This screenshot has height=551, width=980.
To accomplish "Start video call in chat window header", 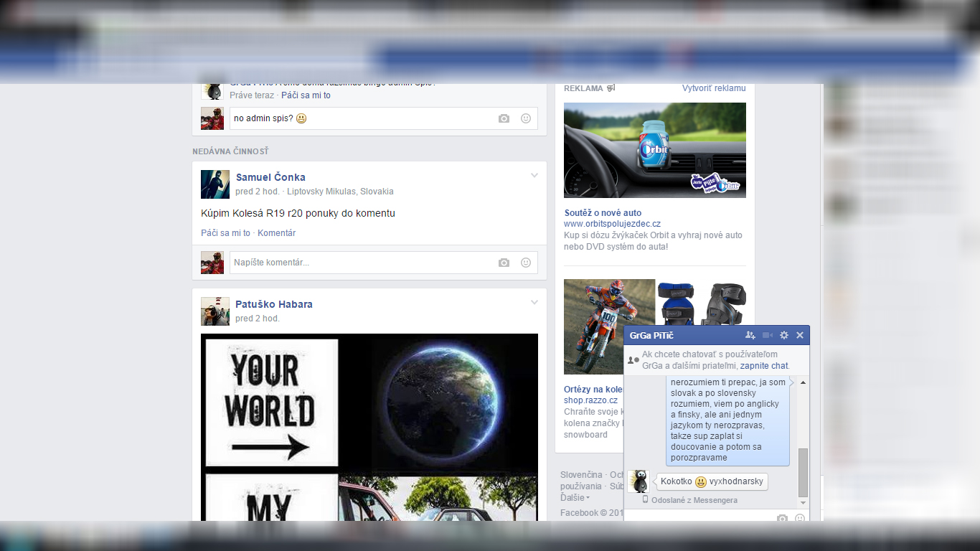I will 768,335.
